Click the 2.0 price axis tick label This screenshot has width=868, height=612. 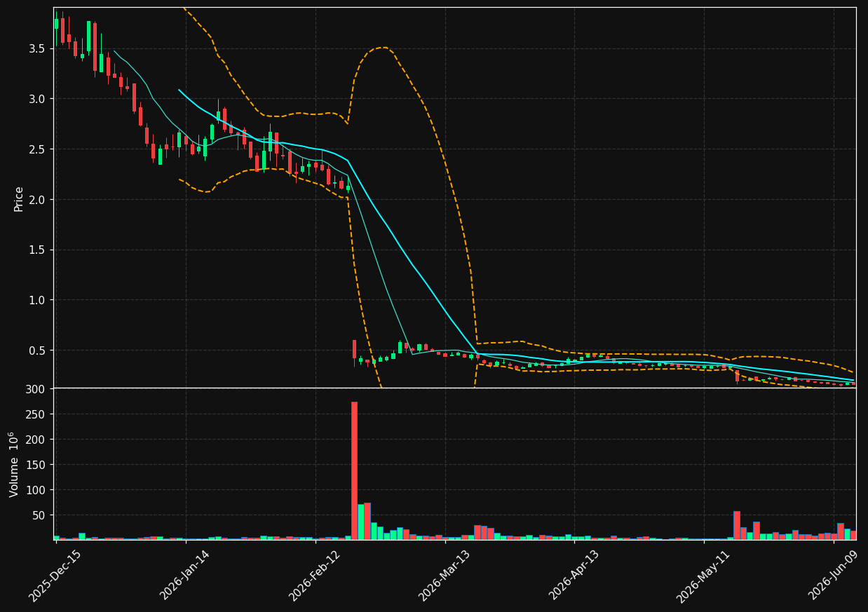[x=39, y=200]
